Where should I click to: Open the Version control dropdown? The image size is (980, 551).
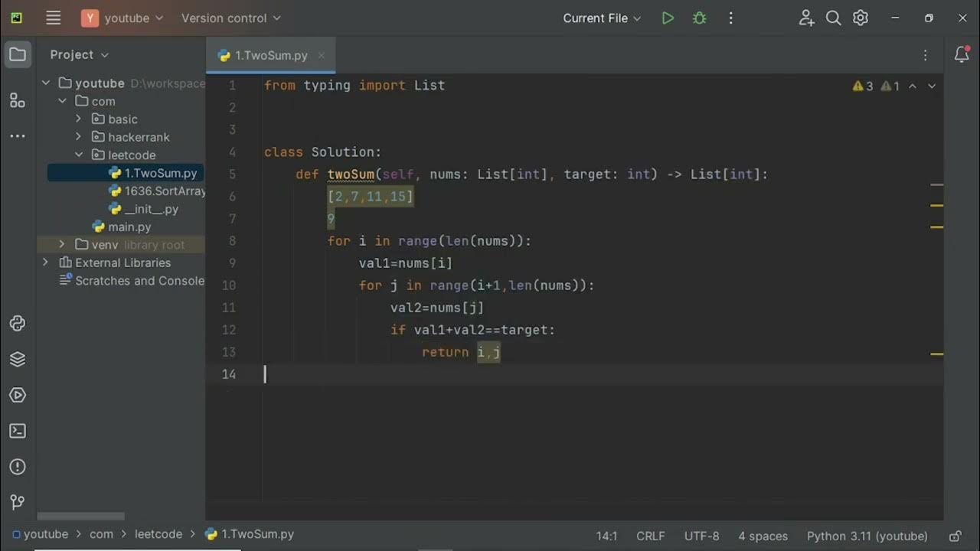[230, 18]
